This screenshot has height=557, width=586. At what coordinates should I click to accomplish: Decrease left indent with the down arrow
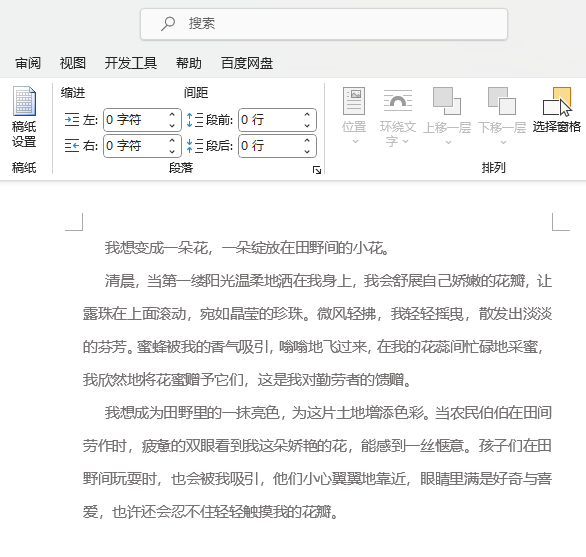172,126
